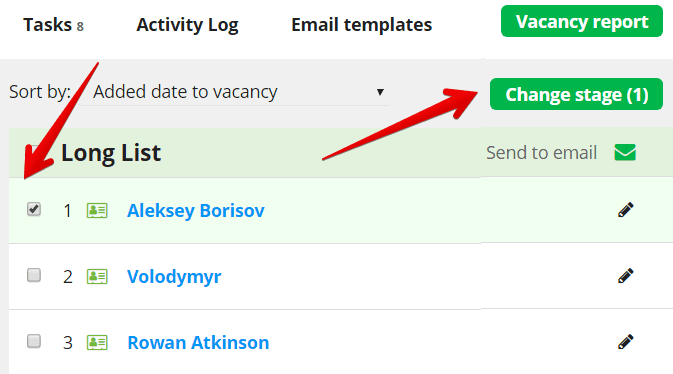
Task: Uncheck the Aleksey Borisov checkbox
Action: (34, 210)
